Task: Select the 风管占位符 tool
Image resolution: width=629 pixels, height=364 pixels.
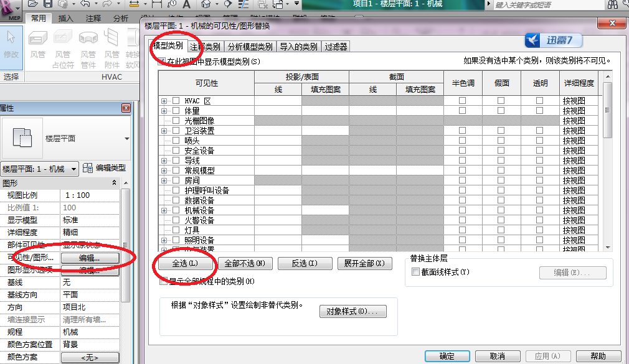Action: click(63, 48)
